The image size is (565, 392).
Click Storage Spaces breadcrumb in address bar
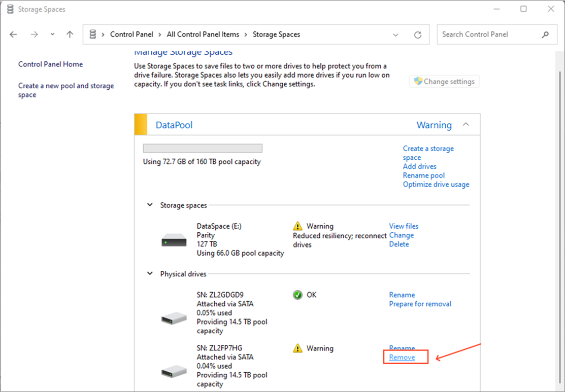click(x=276, y=34)
